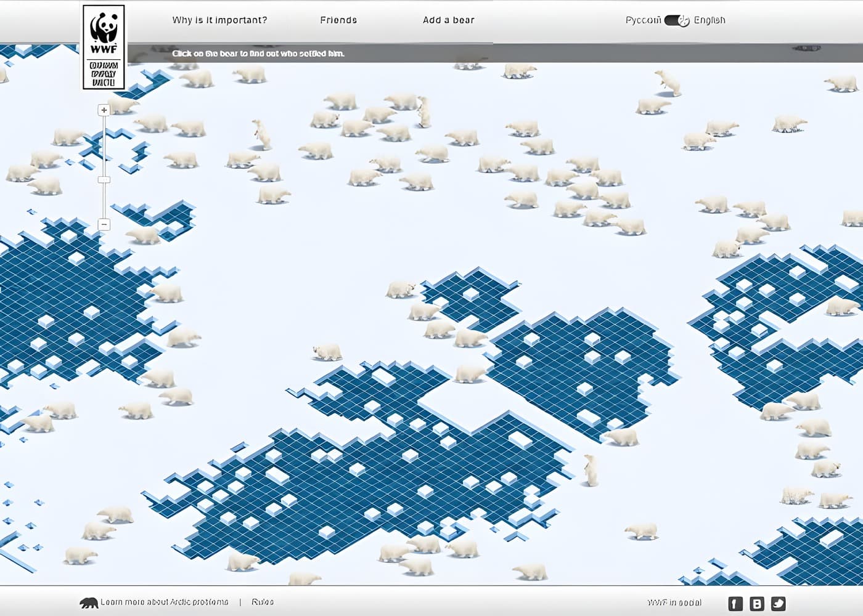
Task: Open WWF Facebook page icon
Action: [735, 604]
